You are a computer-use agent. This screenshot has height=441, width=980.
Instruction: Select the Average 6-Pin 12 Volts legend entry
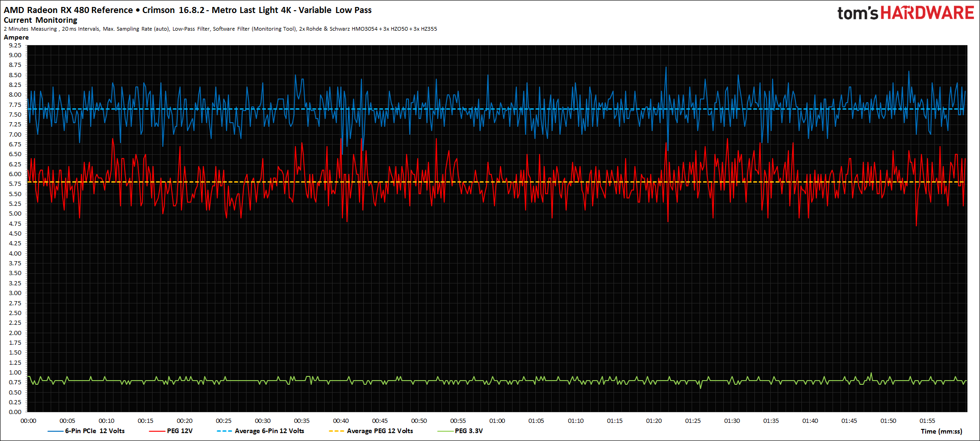click(x=261, y=431)
